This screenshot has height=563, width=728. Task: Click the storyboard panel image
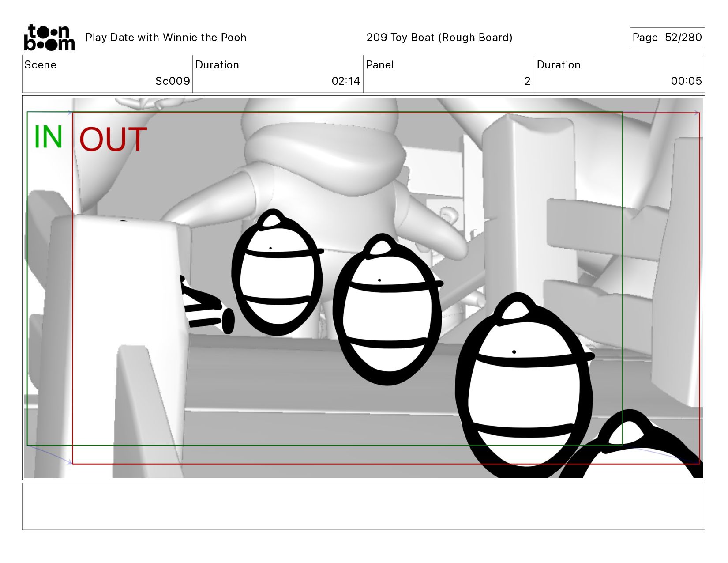[363, 288]
